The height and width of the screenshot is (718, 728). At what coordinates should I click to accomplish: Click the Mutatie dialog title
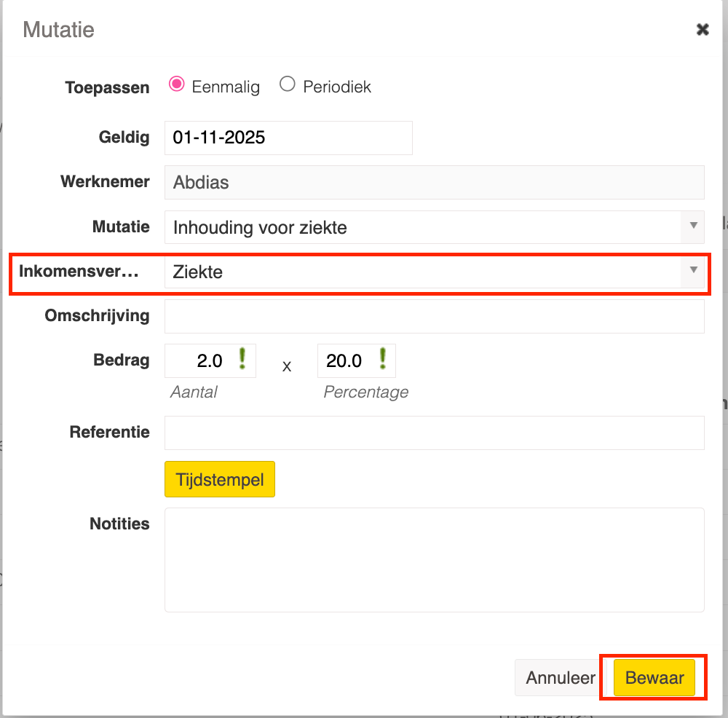pyautogui.click(x=59, y=30)
